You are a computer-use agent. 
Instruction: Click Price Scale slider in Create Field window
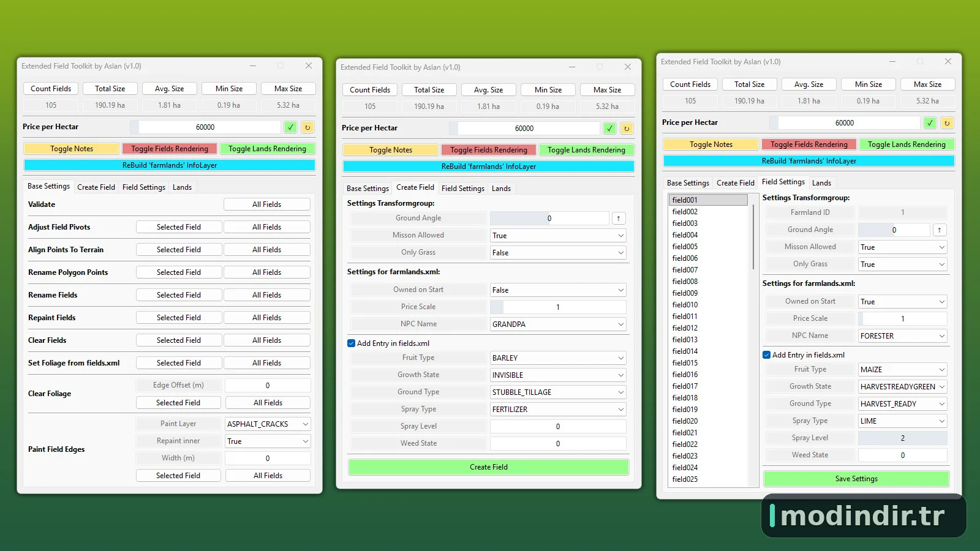[x=558, y=307]
